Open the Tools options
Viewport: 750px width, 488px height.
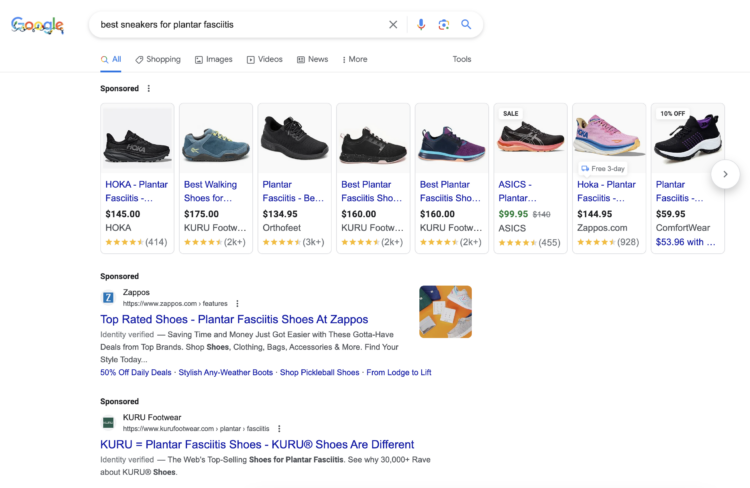coord(462,59)
